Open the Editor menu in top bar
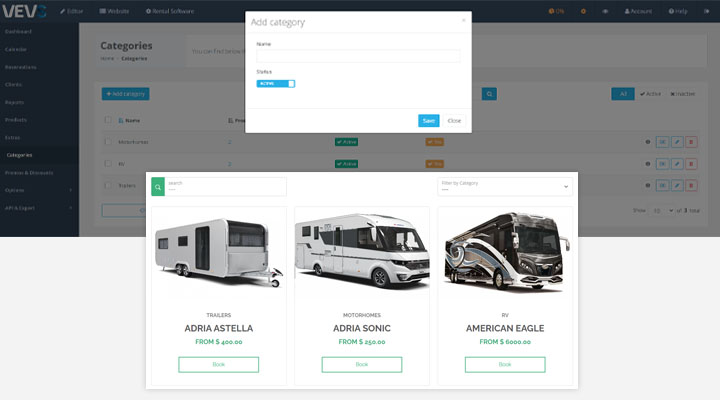The height and width of the screenshot is (400, 720). click(71, 11)
